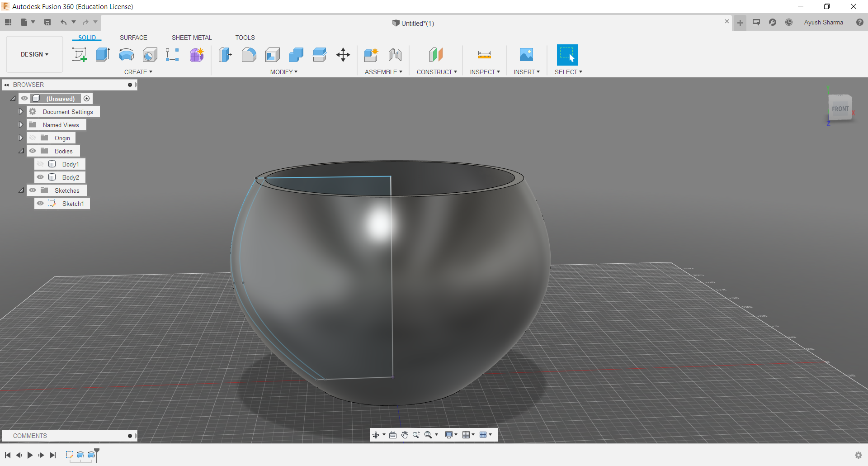The width and height of the screenshot is (868, 466).
Task: Collapse the Sketches folder
Action: (21, 190)
